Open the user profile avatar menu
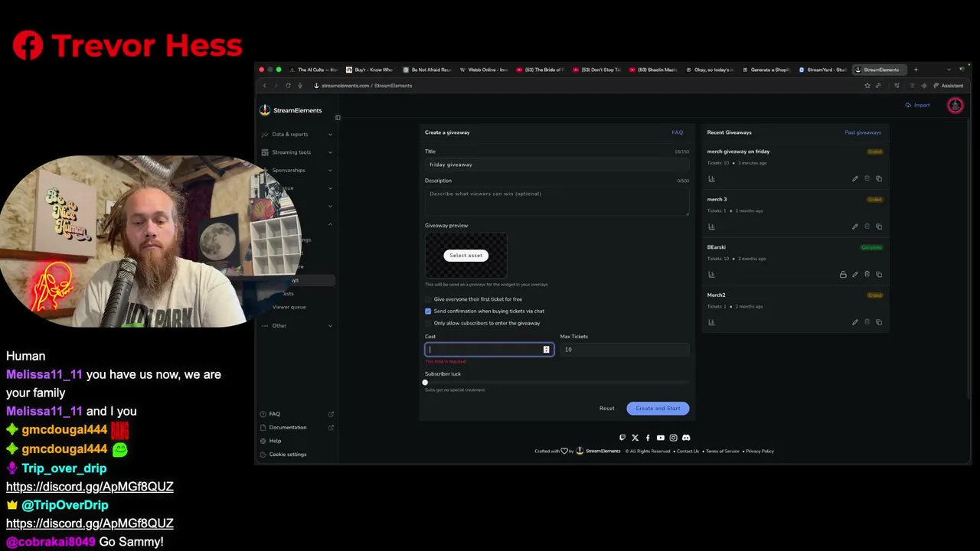Image resolution: width=980 pixels, height=551 pixels. (955, 106)
